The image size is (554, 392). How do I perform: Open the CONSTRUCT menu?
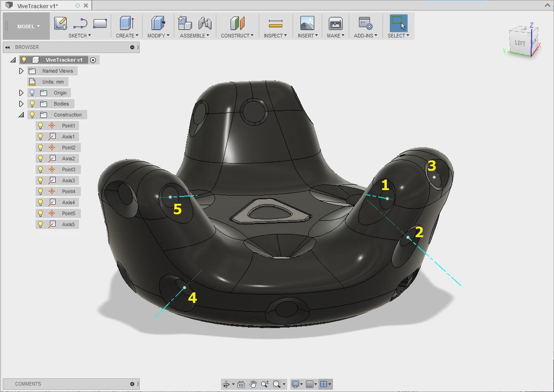point(237,36)
